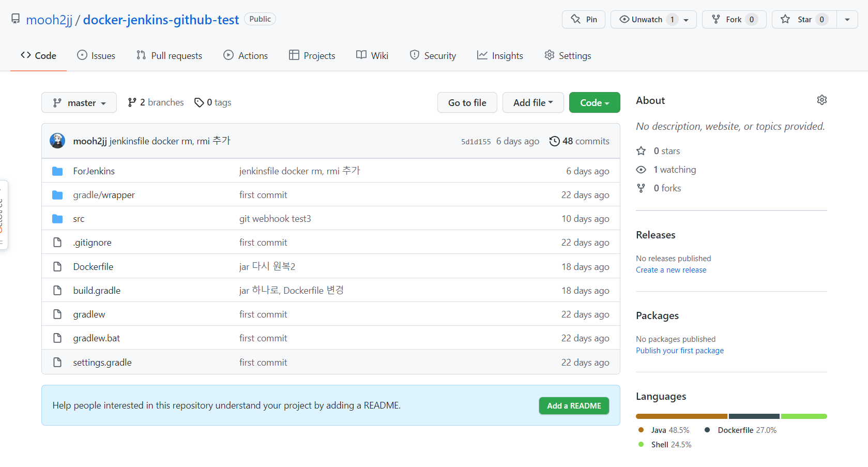Click the settings.gradle file icon

(57, 362)
